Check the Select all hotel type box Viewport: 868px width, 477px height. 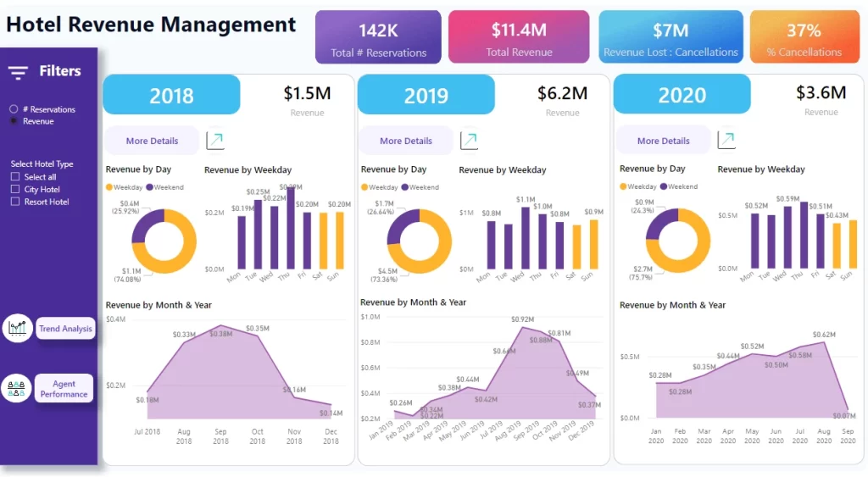tap(15, 177)
